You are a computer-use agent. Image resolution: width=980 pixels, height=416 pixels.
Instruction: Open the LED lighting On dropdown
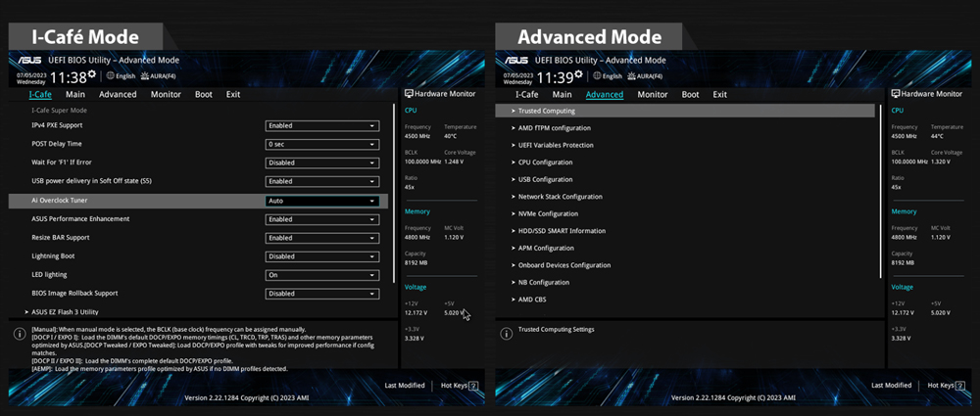[x=321, y=275]
